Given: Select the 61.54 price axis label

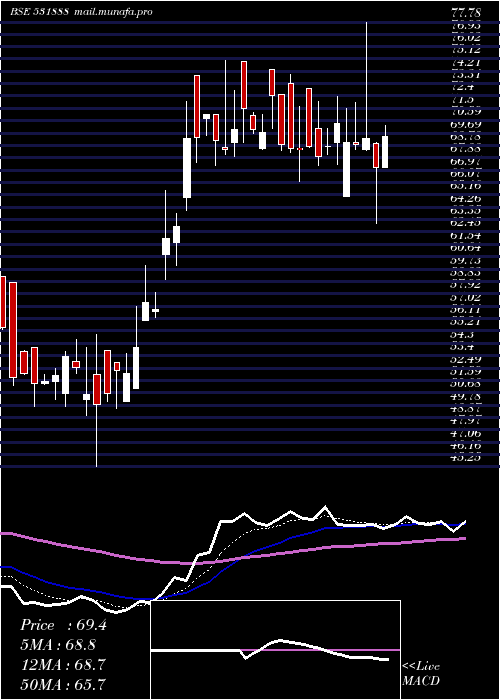Looking at the screenshot, I should (x=466, y=235).
